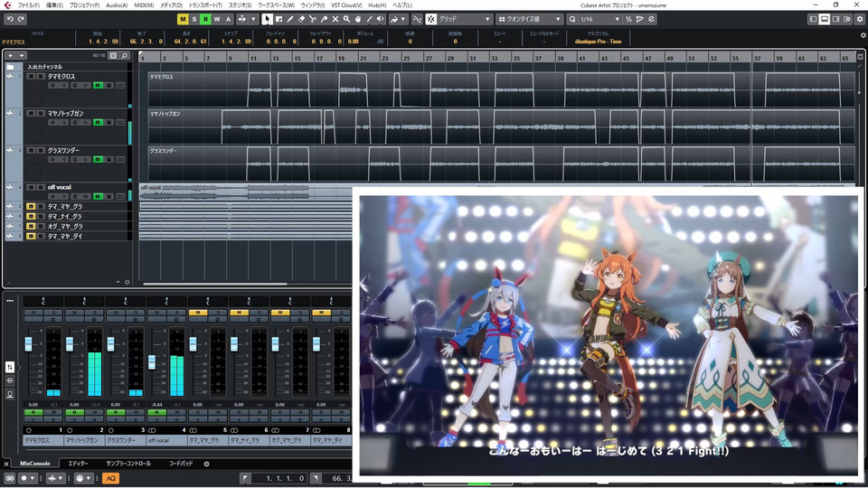Click the タマモクロス mixer fader handle
The width and height of the screenshot is (868, 488).
(x=28, y=344)
